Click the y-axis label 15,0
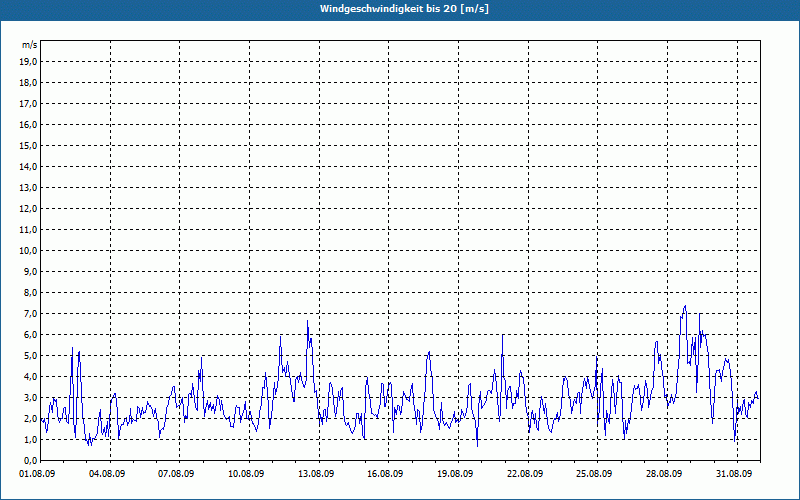800x500 pixels. (29, 145)
